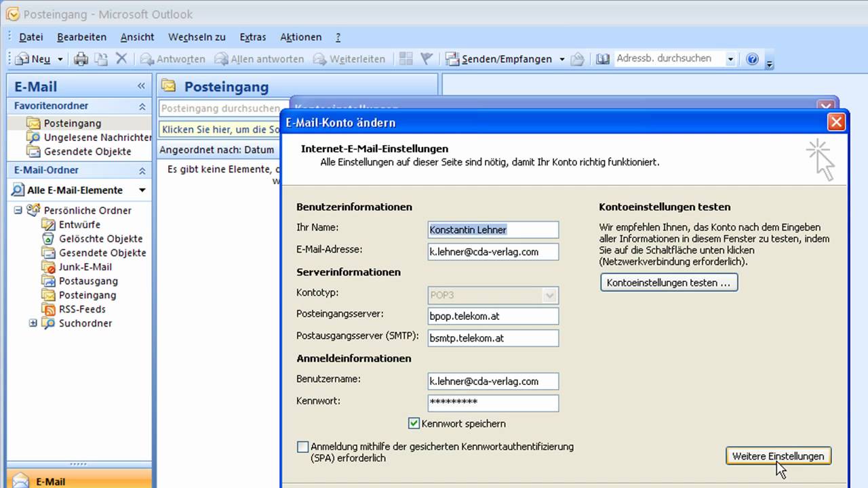Click Angeordnet nach: Datum header
The image size is (868, 488).
217,149
